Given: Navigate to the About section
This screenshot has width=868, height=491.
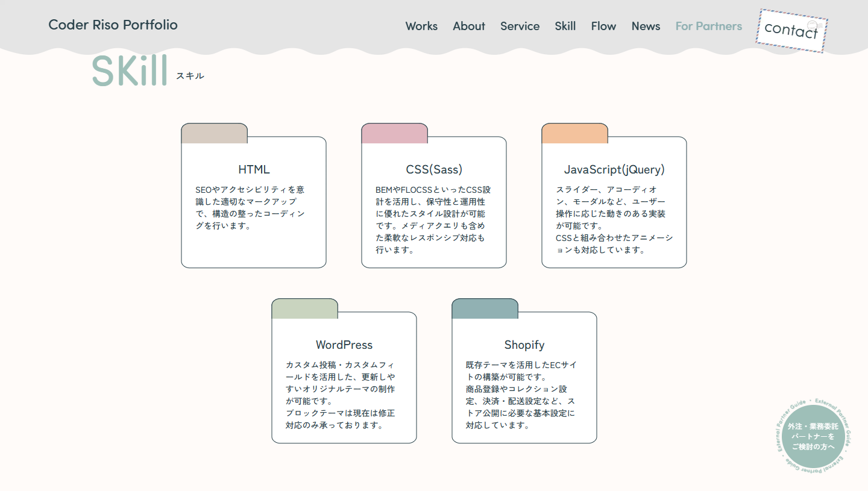Looking at the screenshot, I should click(x=469, y=26).
